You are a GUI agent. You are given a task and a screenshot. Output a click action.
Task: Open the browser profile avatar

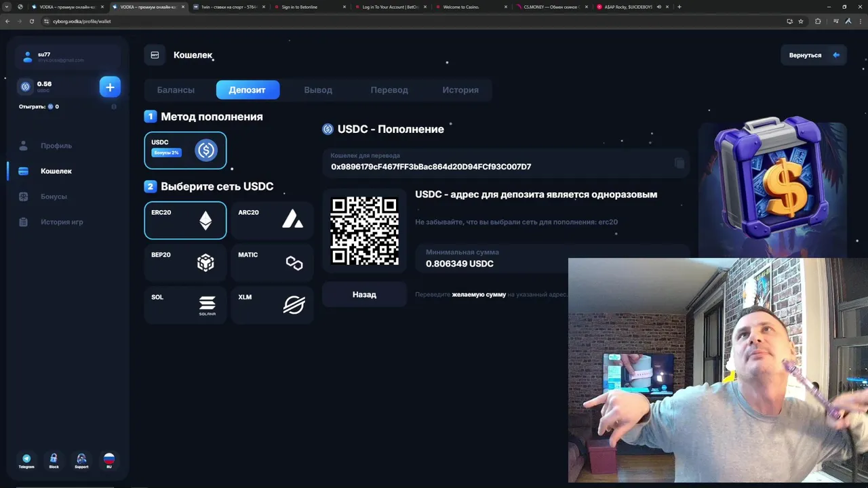coord(848,21)
